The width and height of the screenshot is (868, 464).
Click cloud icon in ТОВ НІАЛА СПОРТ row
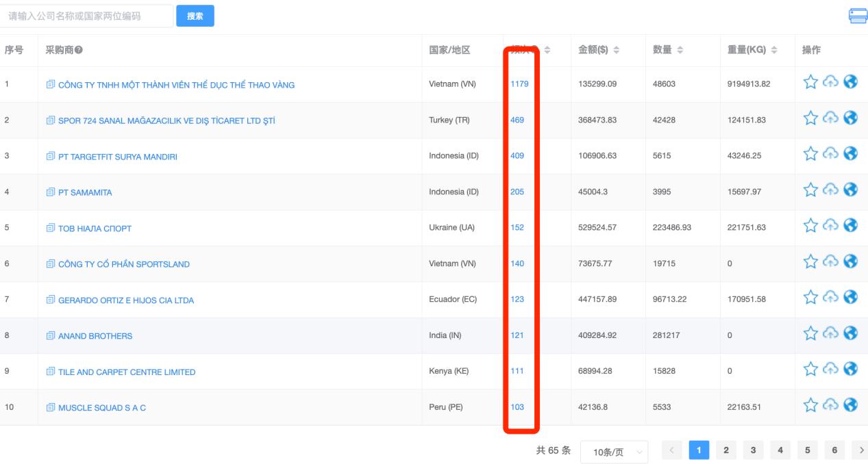point(831,225)
